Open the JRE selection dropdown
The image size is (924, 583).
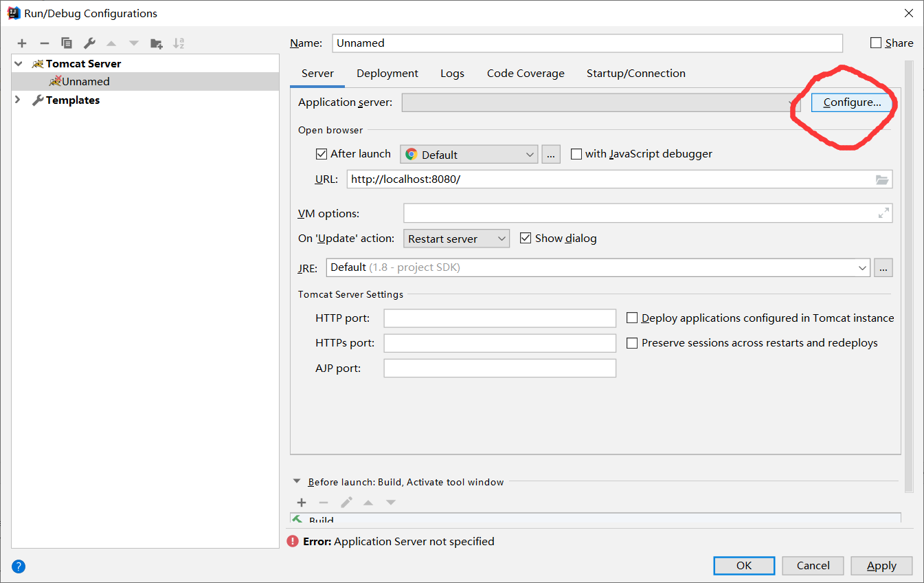tap(598, 267)
